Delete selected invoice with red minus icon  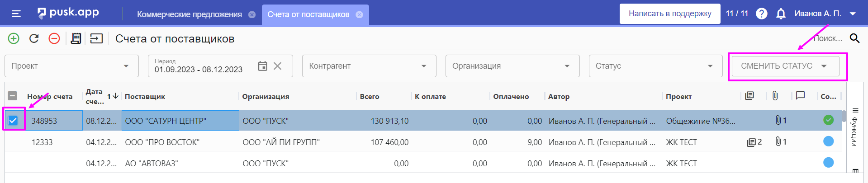[x=54, y=38]
